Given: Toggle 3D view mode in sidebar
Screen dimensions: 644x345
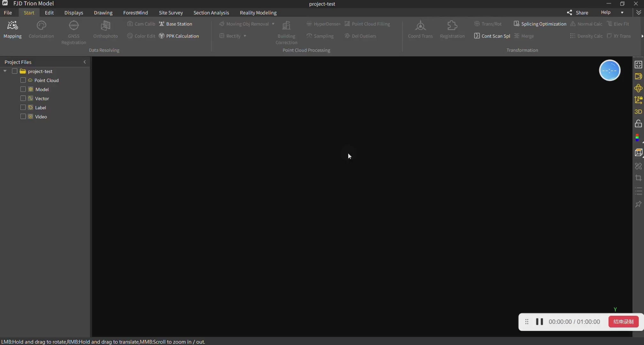Looking at the screenshot, I should tap(638, 112).
